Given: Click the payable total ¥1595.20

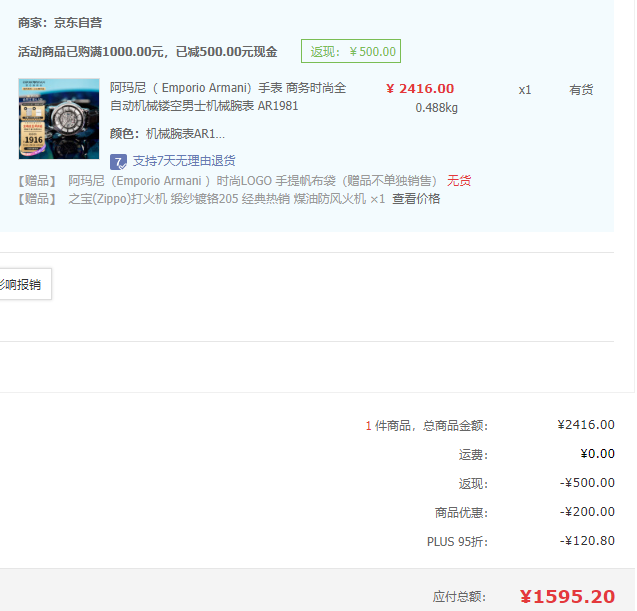Looking at the screenshot, I should [567, 596].
